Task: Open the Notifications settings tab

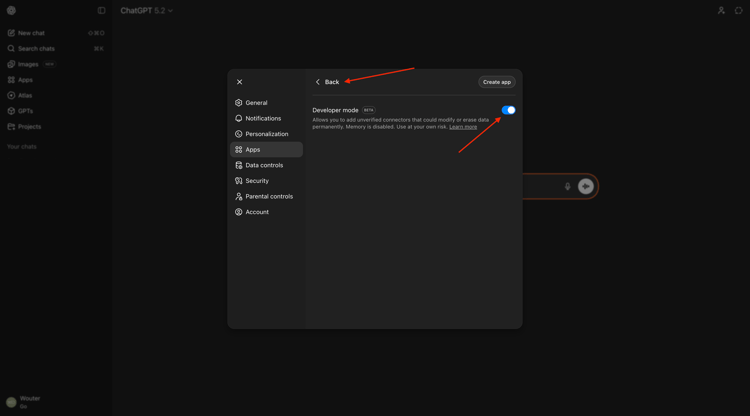Action: click(266, 118)
